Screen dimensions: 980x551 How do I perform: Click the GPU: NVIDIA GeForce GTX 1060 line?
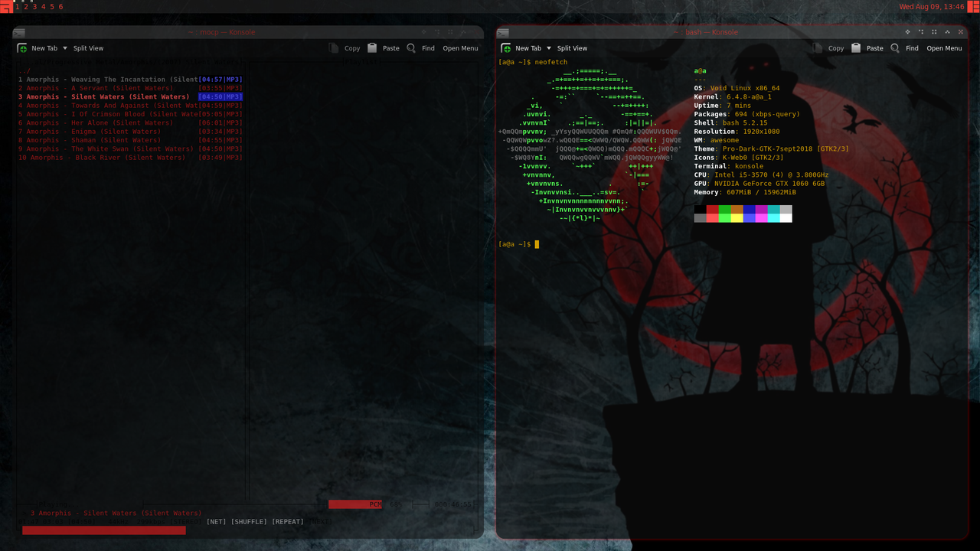click(759, 184)
